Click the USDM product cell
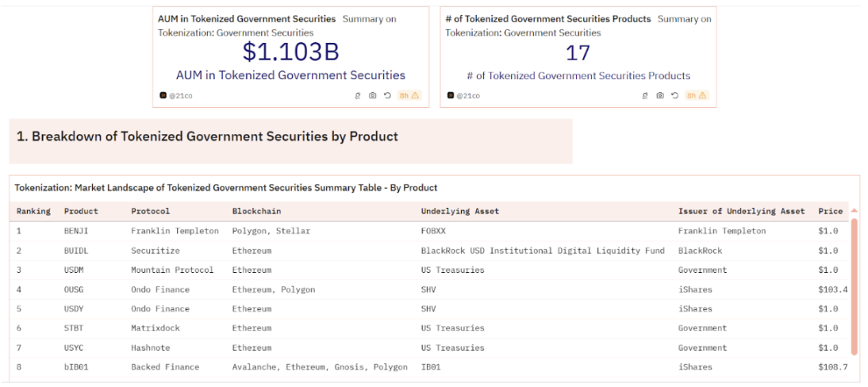 [x=74, y=270]
